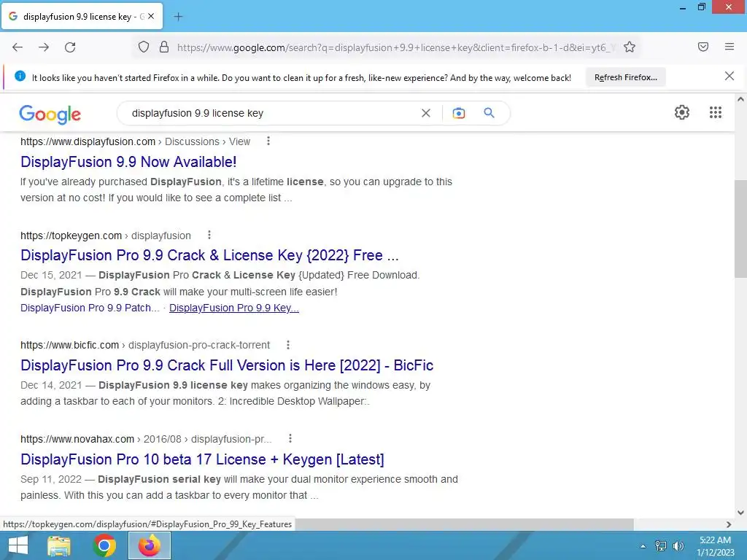This screenshot has width=747, height=560.
Task: Open the Windows Start menu
Action: pyautogui.click(x=18, y=545)
